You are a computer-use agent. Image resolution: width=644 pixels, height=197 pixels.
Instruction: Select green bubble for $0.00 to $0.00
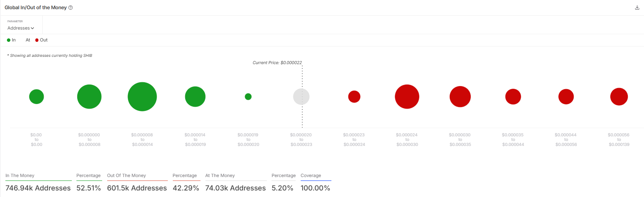point(36,96)
